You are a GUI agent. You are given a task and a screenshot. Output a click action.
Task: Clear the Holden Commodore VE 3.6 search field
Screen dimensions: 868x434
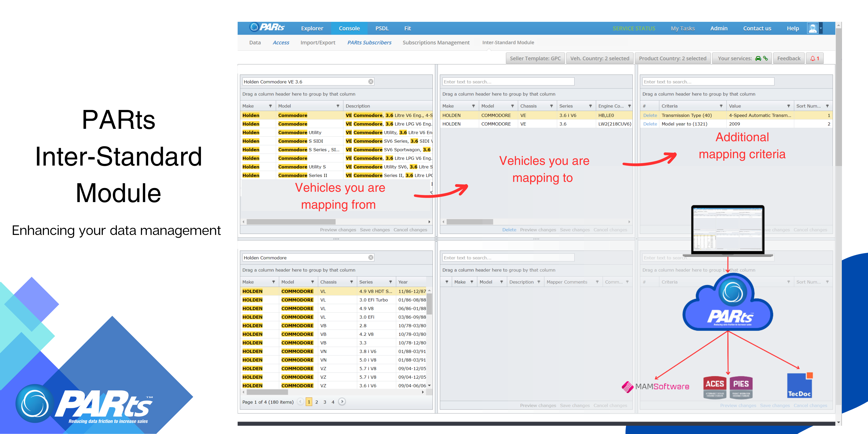click(370, 81)
